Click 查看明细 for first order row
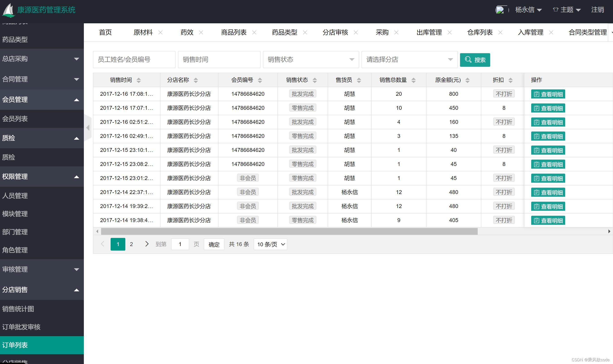Viewport: 613px width, 364px height. point(548,94)
